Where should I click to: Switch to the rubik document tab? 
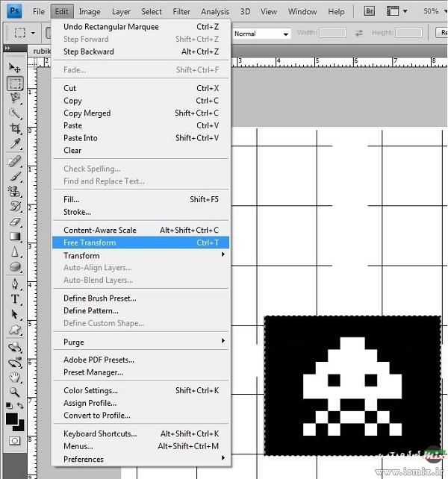click(40, 51)
